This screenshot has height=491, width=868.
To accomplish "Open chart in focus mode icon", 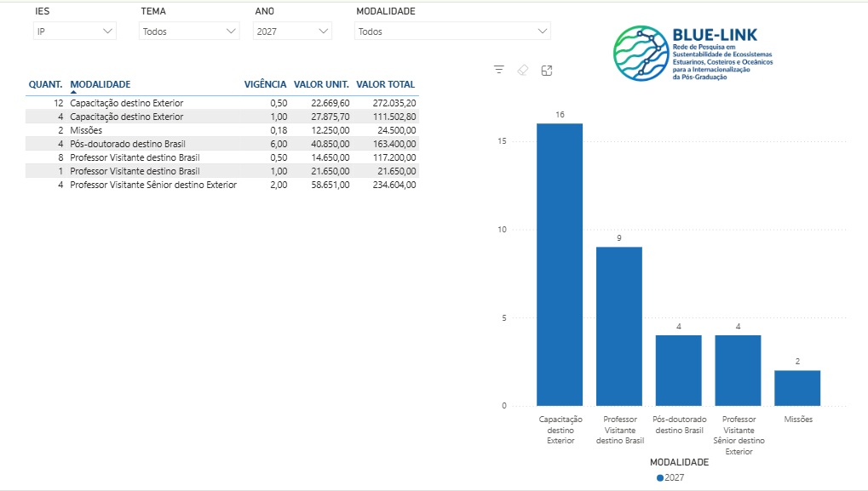I will pyautogui.click(x=547, y=71).
